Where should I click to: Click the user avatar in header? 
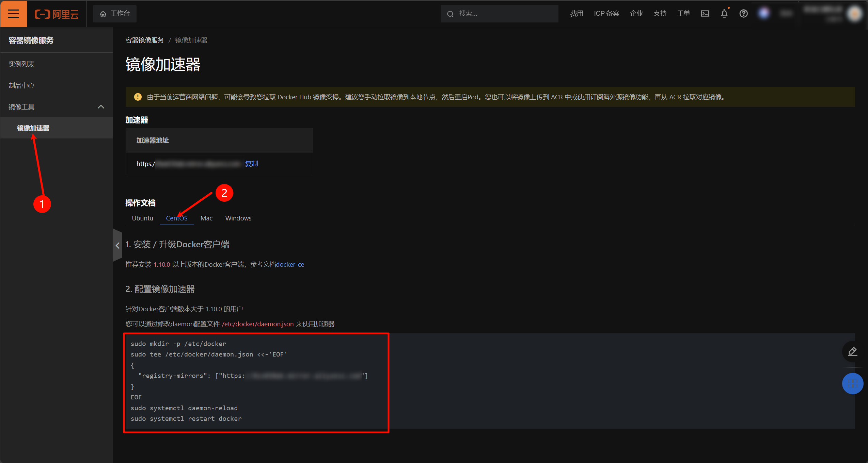pos(854,14)
